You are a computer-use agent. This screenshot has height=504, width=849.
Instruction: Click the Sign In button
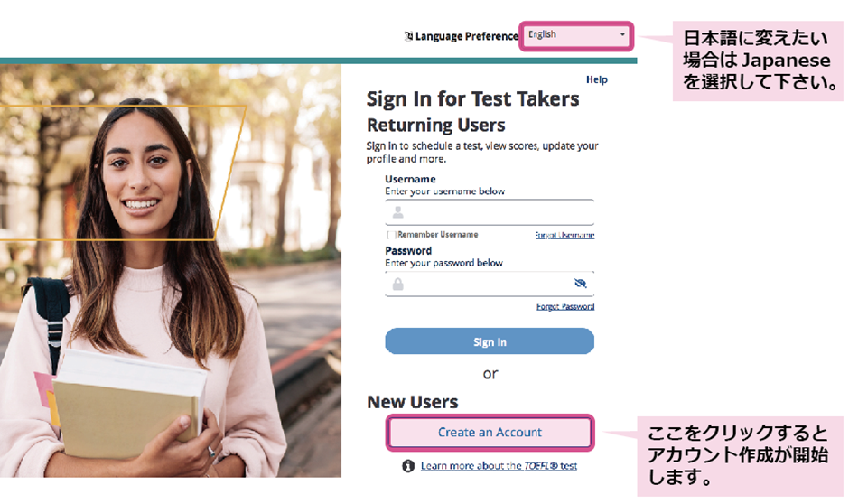tap(490, 341)
